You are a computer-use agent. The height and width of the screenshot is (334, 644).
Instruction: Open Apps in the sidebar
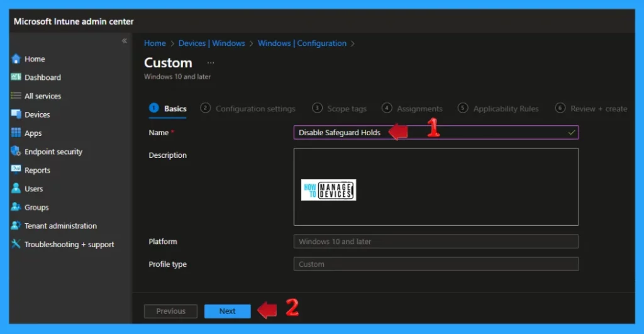pos(33,133)
